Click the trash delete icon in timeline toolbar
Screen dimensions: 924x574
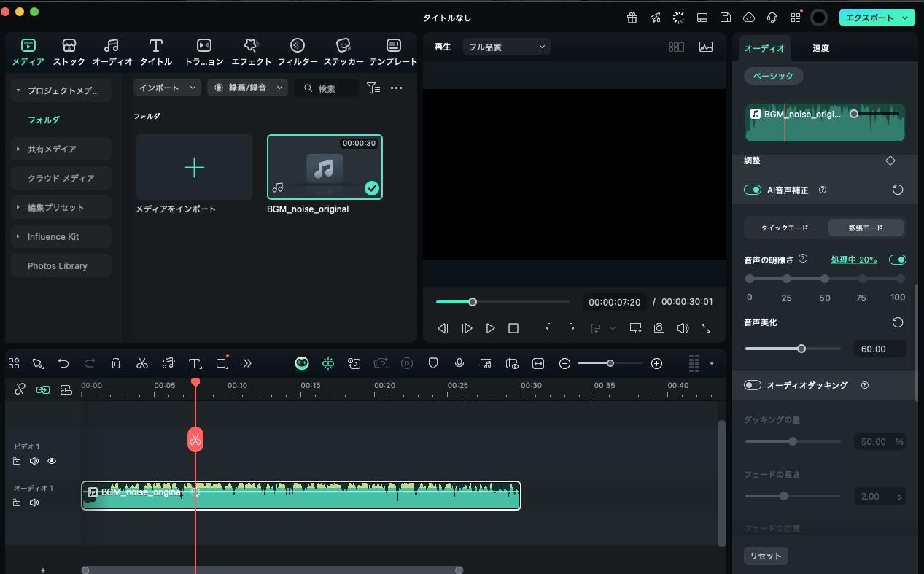tap(116, 363)
